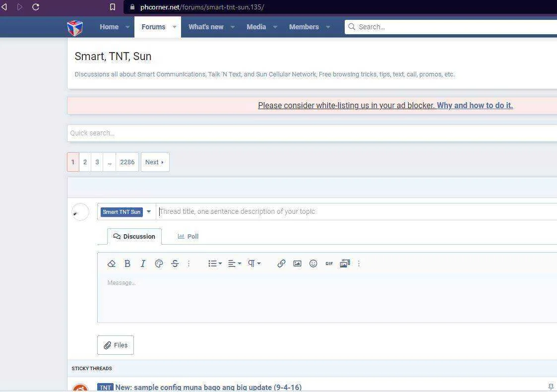Click the TNT prefix label
This screenshot has width=557, height=392.
pyautogui.click(x=105, y=388)
